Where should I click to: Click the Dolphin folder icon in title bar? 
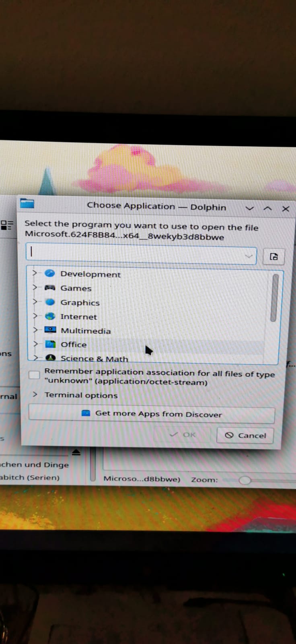click(x=27, y=203)
